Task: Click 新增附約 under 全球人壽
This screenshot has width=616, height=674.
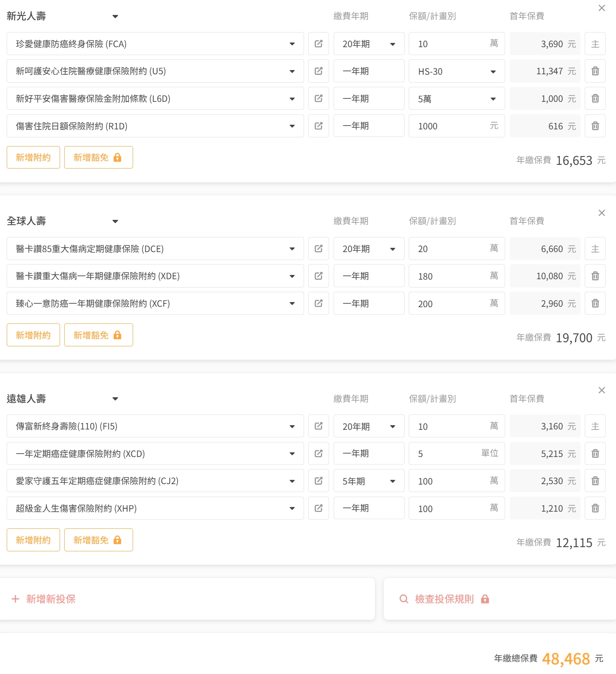Action: point(33,335)
